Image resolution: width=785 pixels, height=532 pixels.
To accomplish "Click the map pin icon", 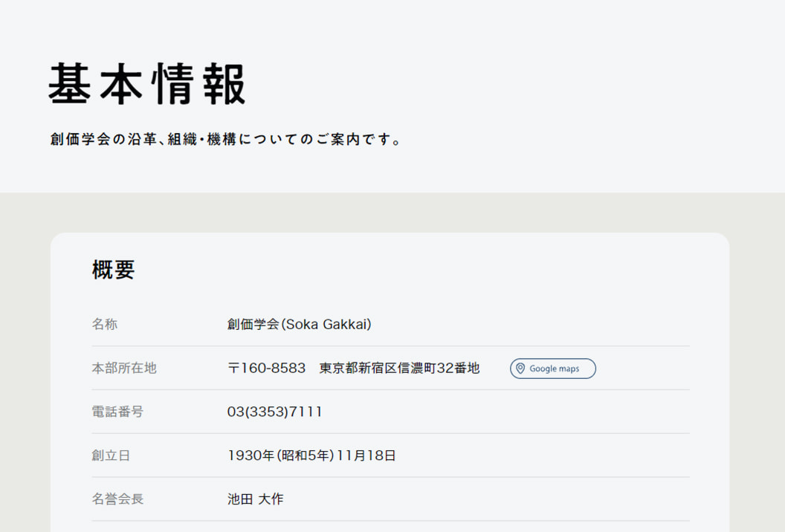I will 520,369.
